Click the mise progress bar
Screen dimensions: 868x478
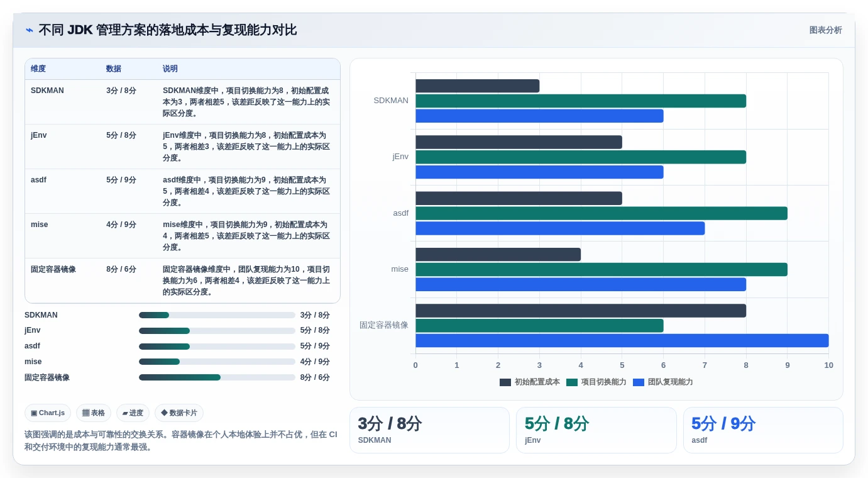point(217,362)
